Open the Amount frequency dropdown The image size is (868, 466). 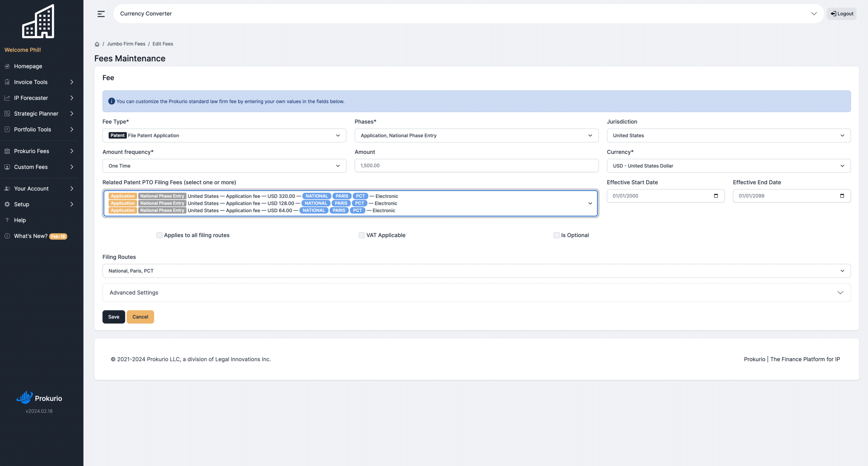tap(224, 166)
